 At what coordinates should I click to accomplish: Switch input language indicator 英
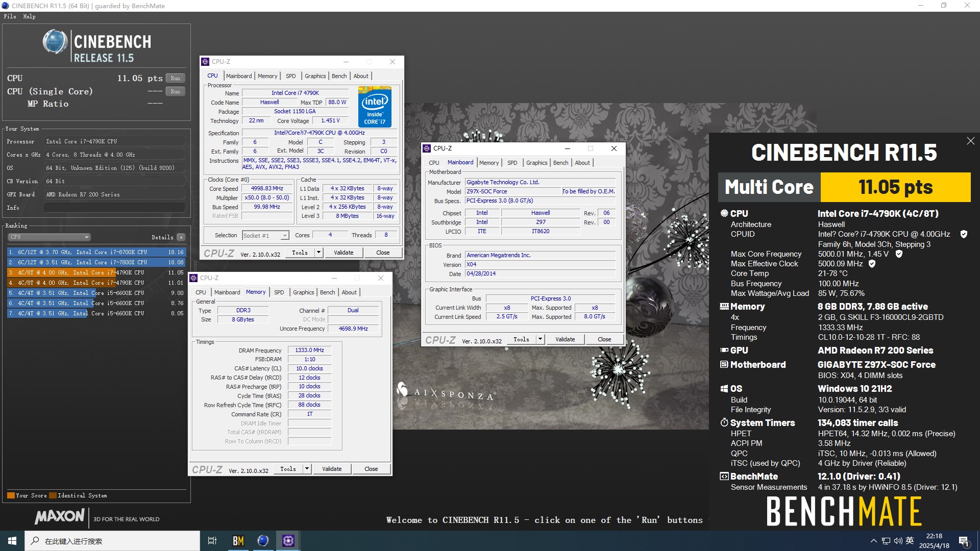tap(910, 541)
